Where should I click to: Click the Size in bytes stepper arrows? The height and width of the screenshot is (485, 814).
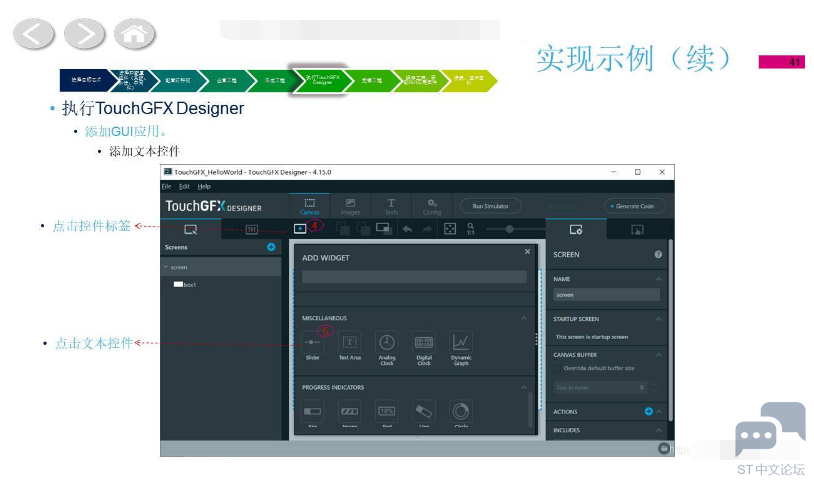654,387
